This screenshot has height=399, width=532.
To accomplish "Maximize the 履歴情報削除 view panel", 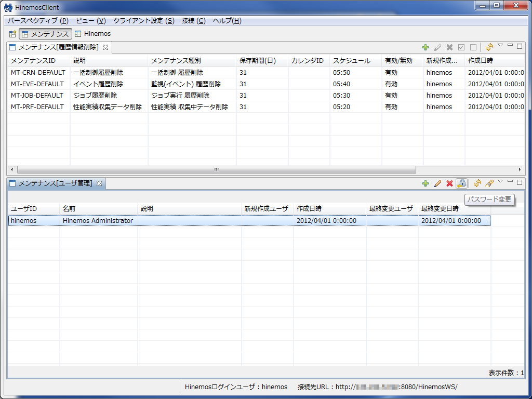I will (520, 46).
